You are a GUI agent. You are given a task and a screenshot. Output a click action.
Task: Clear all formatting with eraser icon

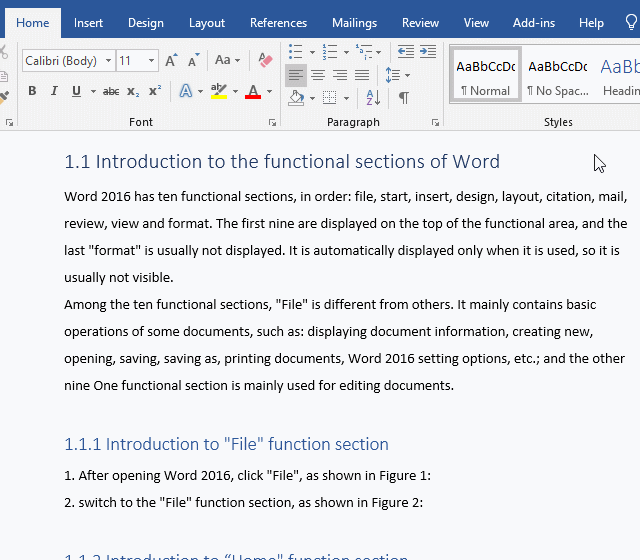tap(265, 60)
